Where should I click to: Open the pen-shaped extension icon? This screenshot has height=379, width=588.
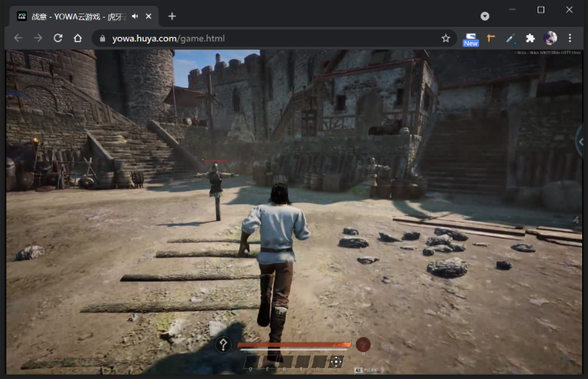tap(511, 38)
